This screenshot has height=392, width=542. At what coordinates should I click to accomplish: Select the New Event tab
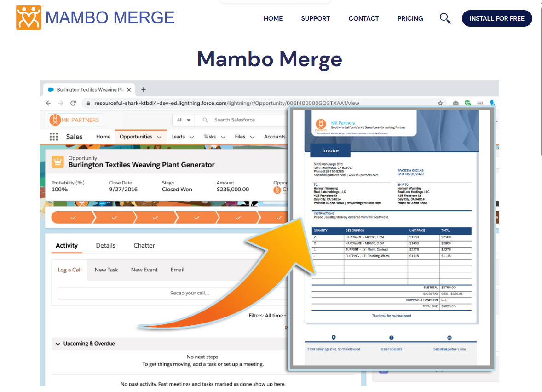[x=144, y=270]
